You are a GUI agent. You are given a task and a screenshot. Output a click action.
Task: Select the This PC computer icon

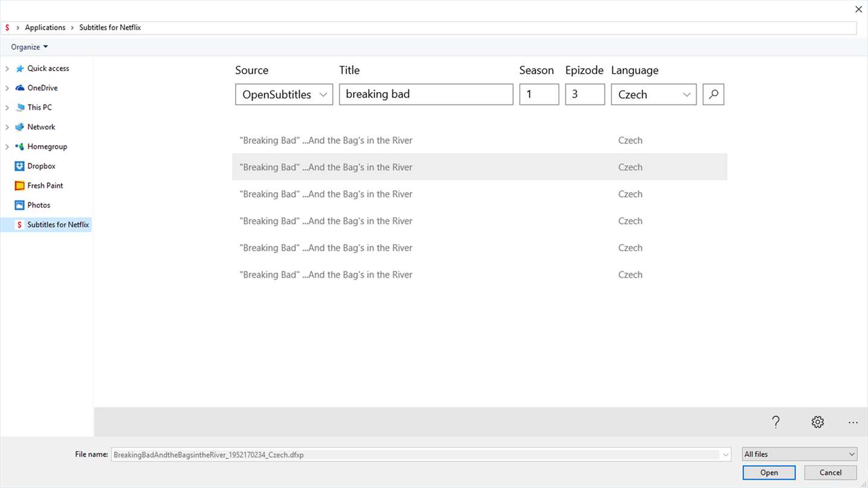(20, 108)
